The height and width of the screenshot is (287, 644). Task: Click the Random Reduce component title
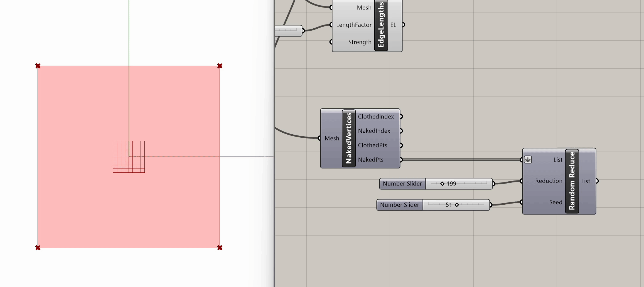coord(572,181)
